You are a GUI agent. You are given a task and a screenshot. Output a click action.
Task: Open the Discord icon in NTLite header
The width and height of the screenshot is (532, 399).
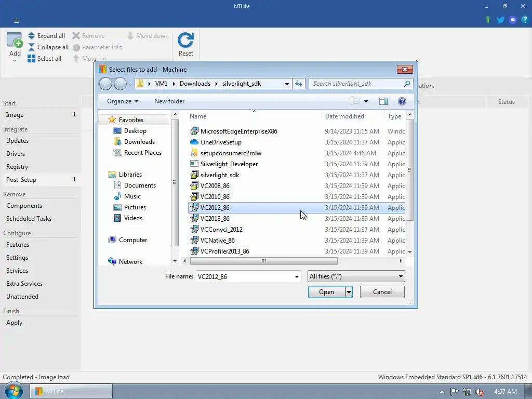click(513, 20)
